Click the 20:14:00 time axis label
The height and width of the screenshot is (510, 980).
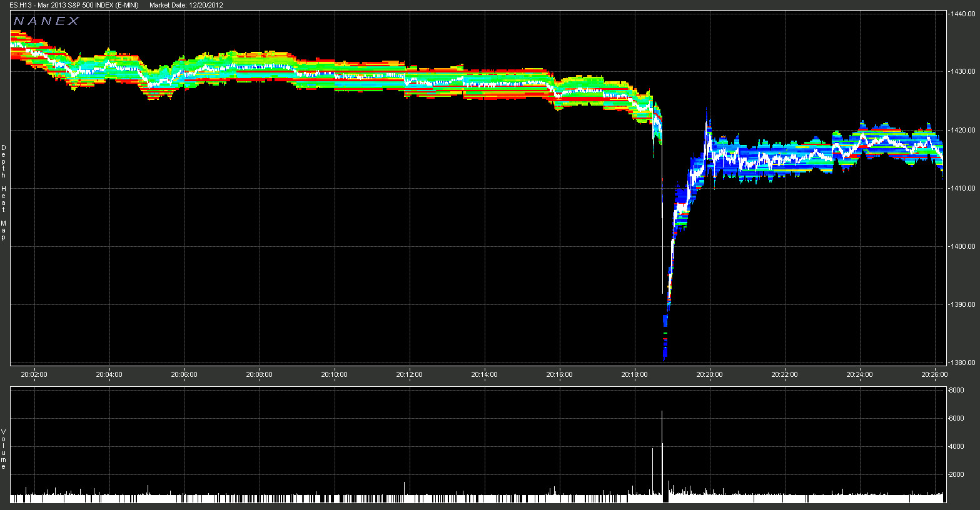pyautogui.click(x=485, y=374)
